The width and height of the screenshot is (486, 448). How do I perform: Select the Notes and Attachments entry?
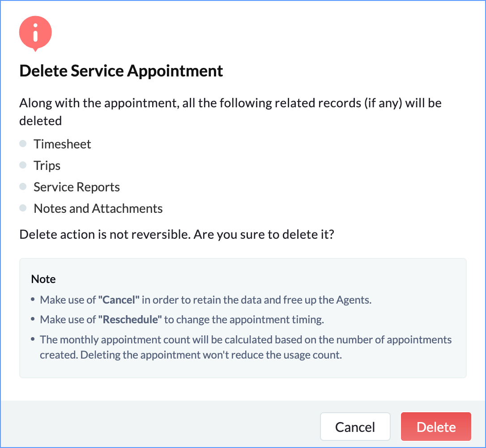point(98,208)
